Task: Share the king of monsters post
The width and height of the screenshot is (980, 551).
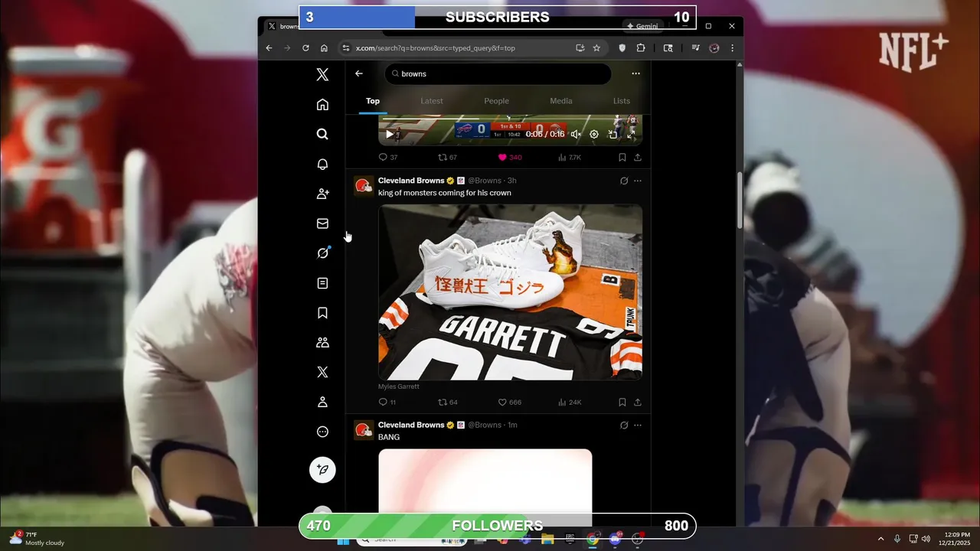Action: click(637, 402)
